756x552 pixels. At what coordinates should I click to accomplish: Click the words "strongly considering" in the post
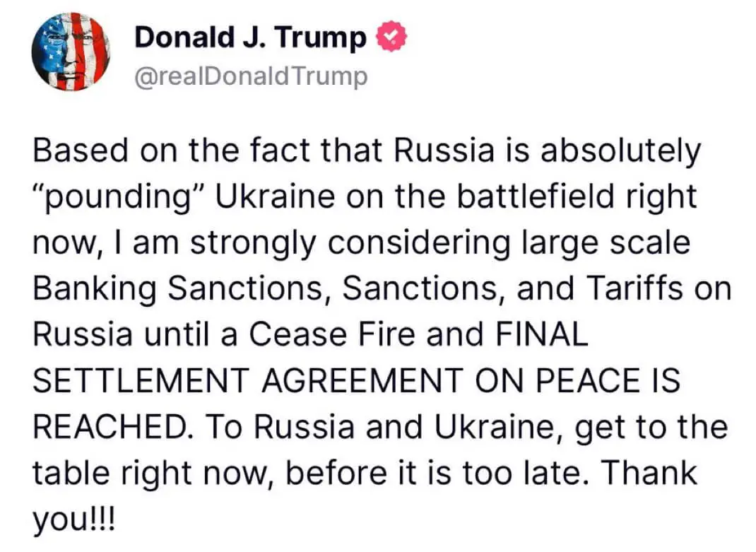pos(350,244)
